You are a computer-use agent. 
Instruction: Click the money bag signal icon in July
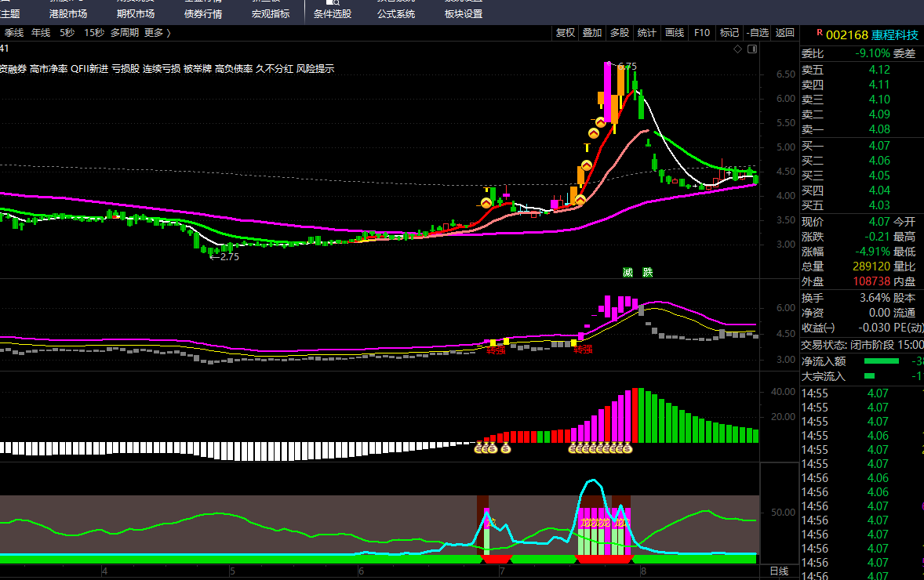[x=506, y=448]
